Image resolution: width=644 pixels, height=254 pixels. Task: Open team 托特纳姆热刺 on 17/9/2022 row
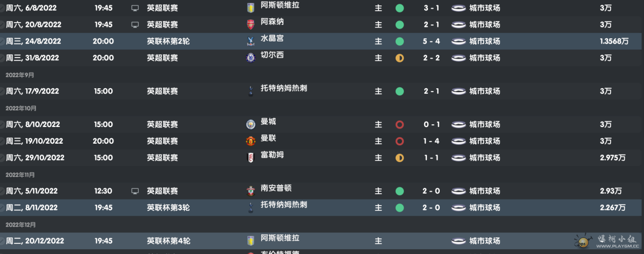pos(284,88)
